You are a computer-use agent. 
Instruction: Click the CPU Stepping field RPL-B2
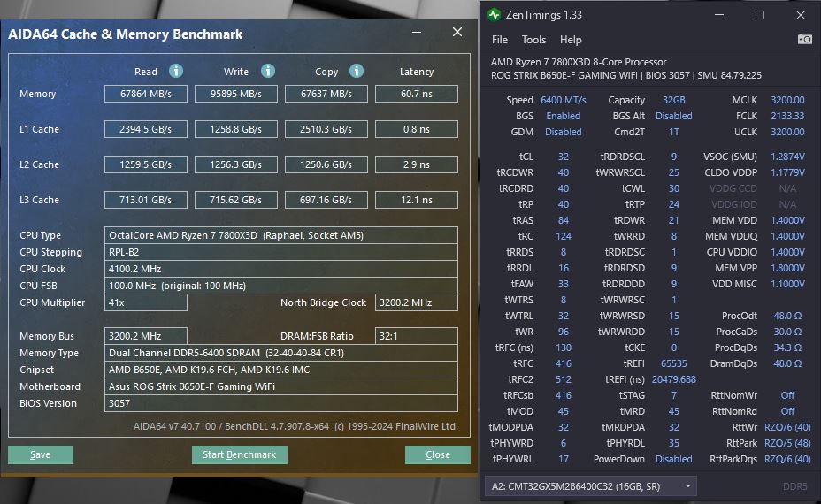click(x=281, y=252)
